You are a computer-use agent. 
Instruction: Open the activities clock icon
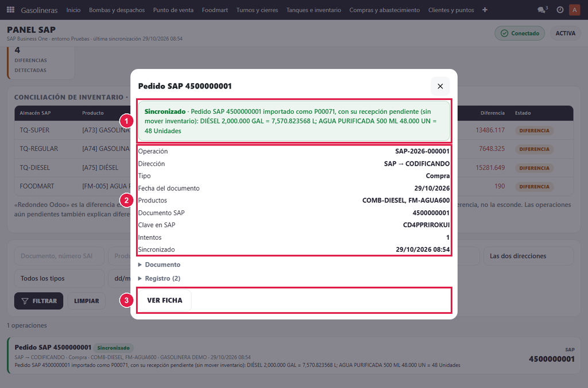pyautogui.click(x=560, y=10)
